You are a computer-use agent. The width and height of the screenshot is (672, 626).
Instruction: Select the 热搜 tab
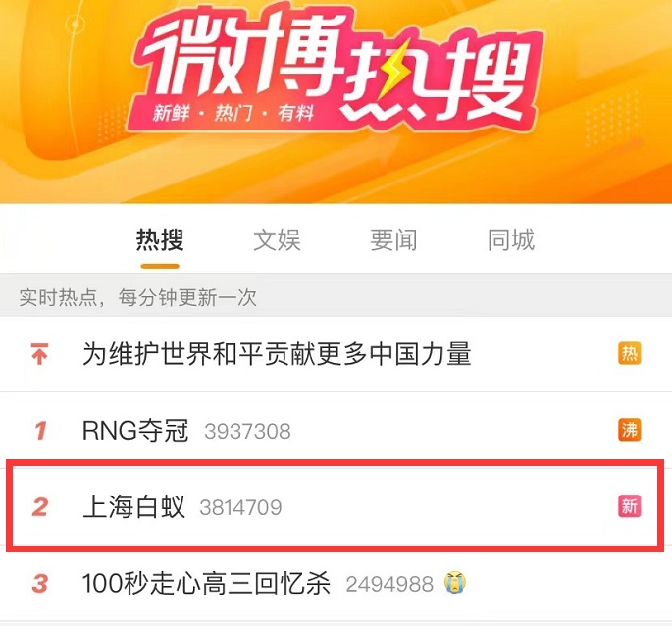point(160,239)
